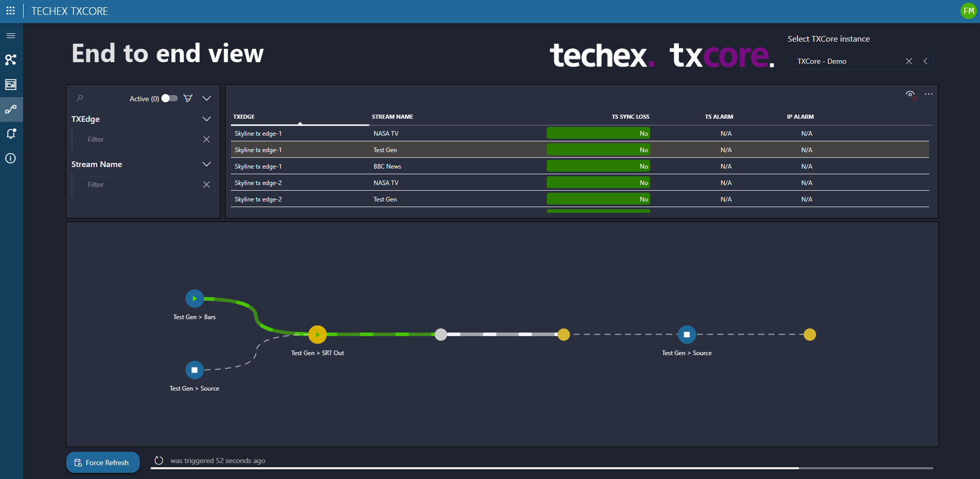980x479 pixels.
Task: Select the end to end view sidebar icon
Action: point(11,109)
